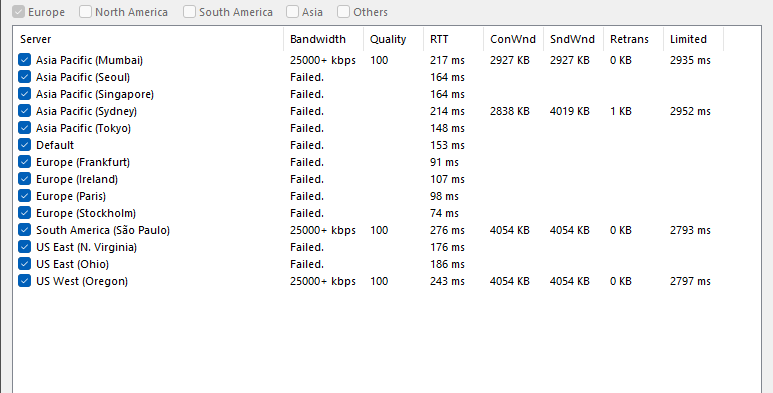The height and width of the screenshot is (393, 773).
Task: Uncheck the Asia Pacific (Sydney) server
Action: coord(25,111)
